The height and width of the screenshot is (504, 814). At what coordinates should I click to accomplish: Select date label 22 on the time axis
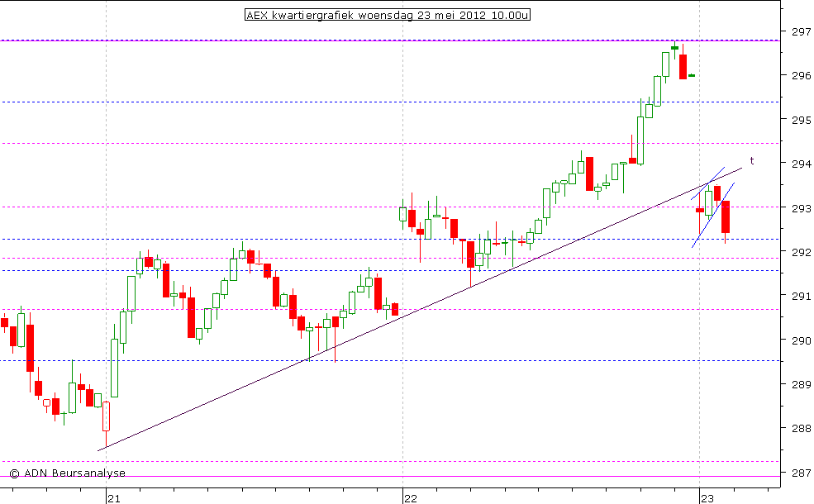click(411, 498)
